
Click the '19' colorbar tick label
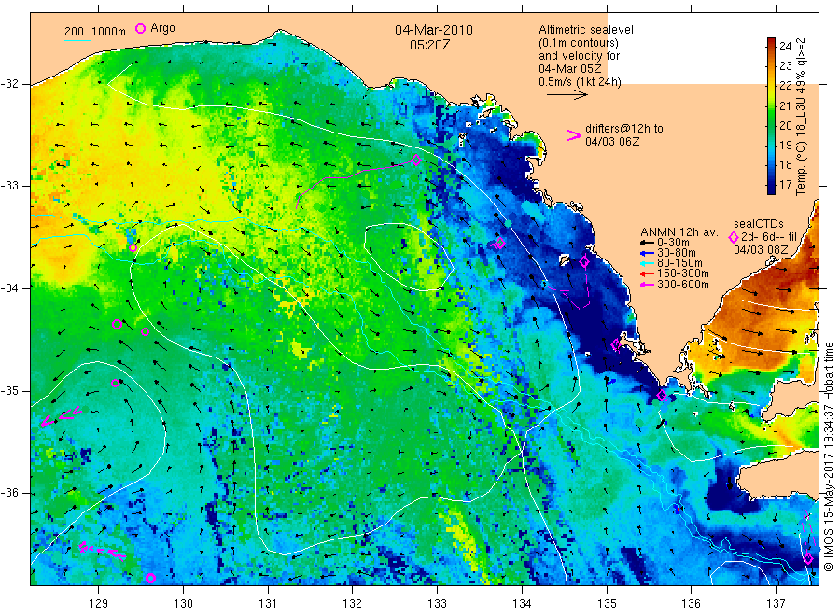coord(785,146)
